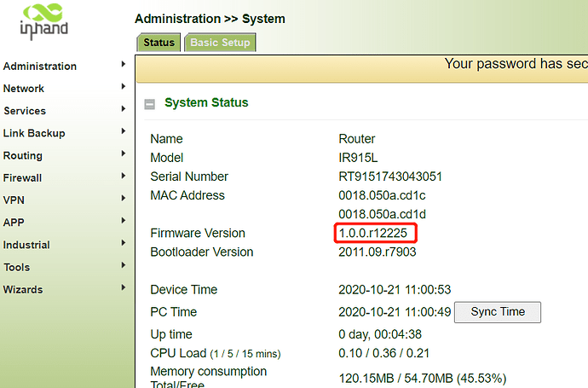
Task: Open the Network menu
Action: point(24,89)
